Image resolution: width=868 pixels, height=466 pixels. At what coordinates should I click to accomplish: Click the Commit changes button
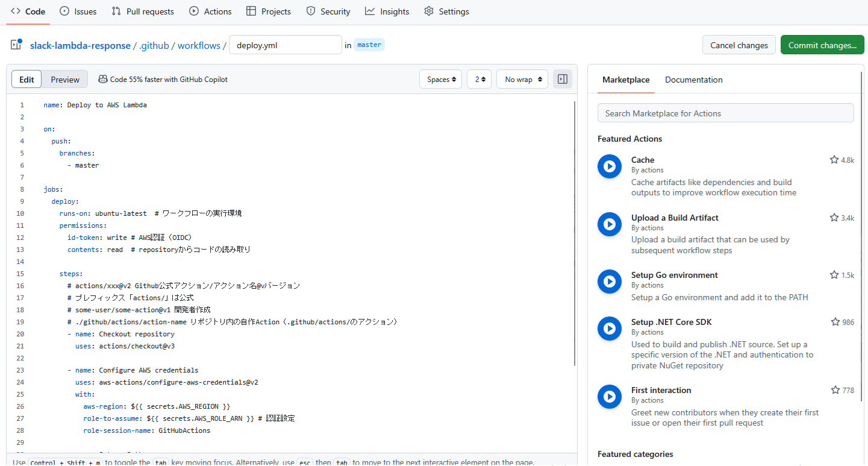click(x=822, y=44)
